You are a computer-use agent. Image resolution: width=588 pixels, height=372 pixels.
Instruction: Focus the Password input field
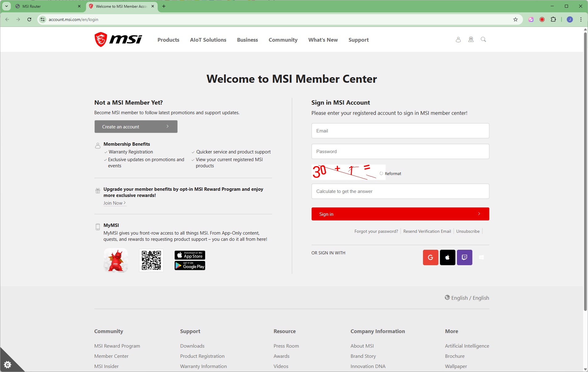pyautogui.click(x=400, y=151)
